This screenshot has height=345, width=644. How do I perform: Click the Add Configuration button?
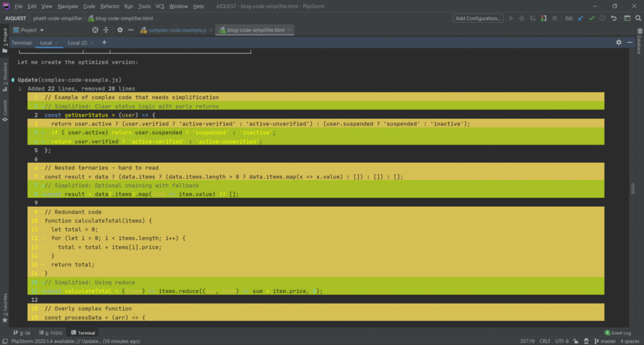coord(478,18)
